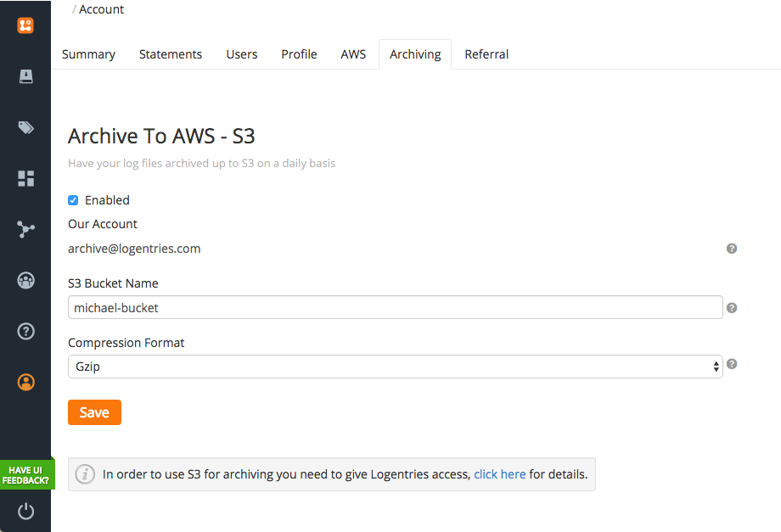Open the graph nodes icon in sidebar
781x532 pixels.
[x=26, y=229]
